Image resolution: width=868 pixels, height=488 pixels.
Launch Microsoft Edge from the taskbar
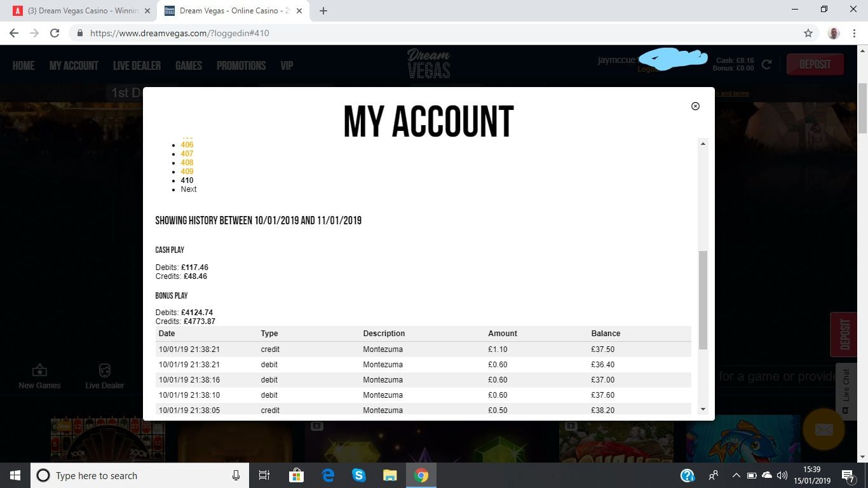pyautogui.click(x=328, y=475)
